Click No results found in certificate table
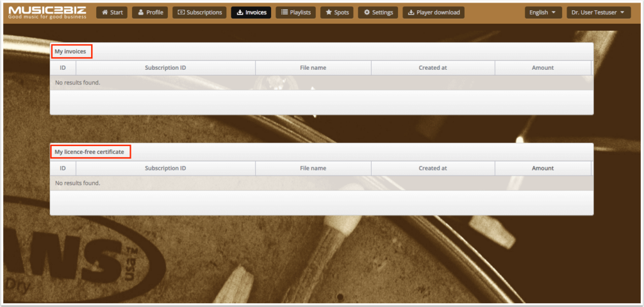The width and height of the screenshot is (644, 307). (x=77, y=183)
